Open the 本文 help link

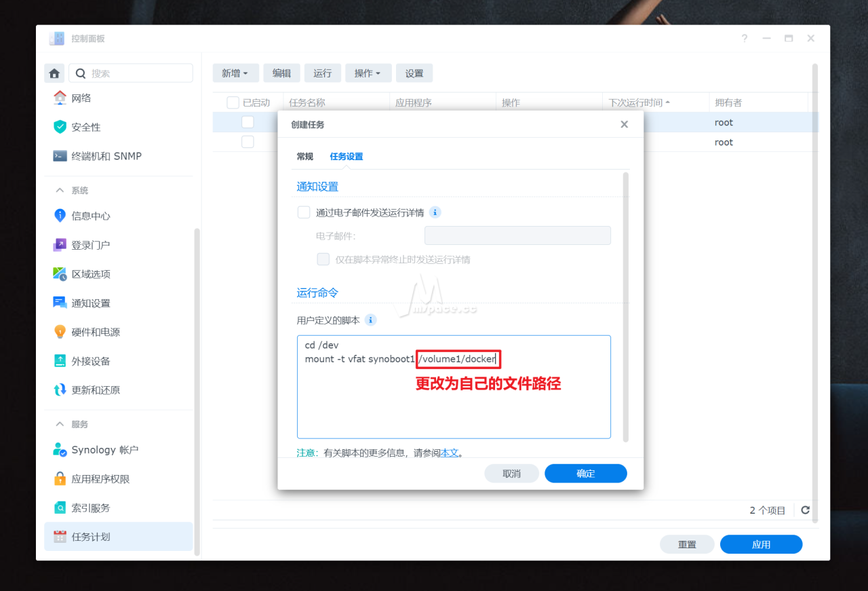tap(450, 453)
